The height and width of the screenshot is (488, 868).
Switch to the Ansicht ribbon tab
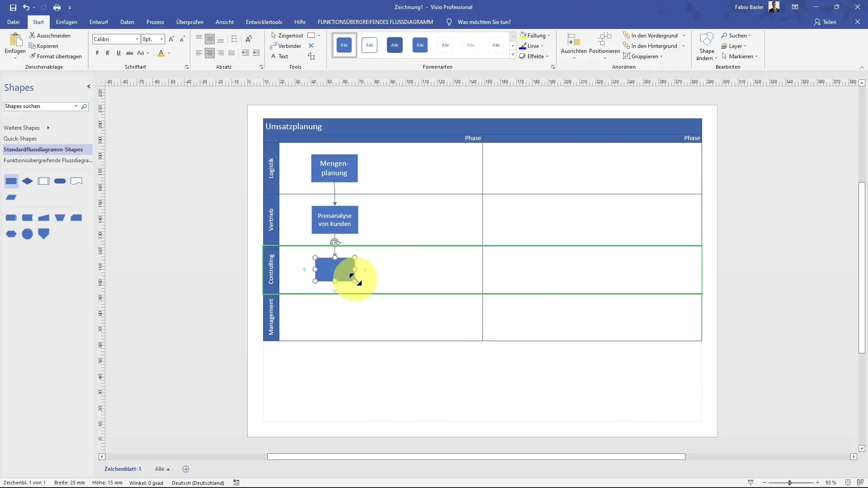click(225, 22)
